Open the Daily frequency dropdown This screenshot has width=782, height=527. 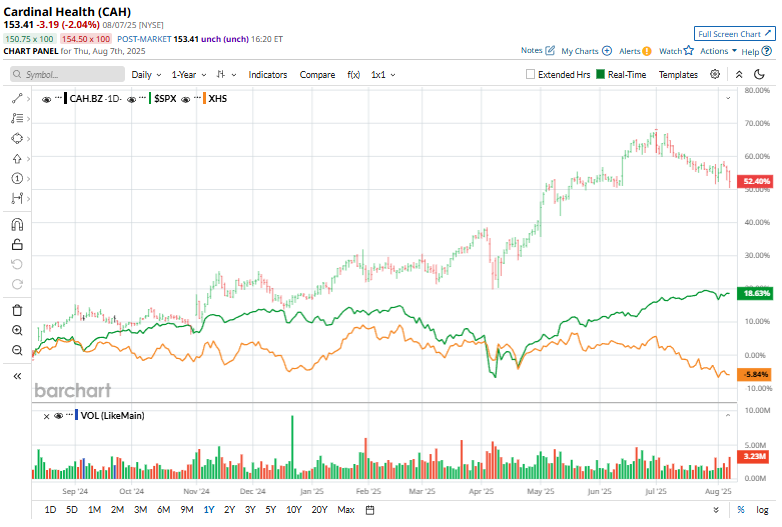(x=146, y=74)
